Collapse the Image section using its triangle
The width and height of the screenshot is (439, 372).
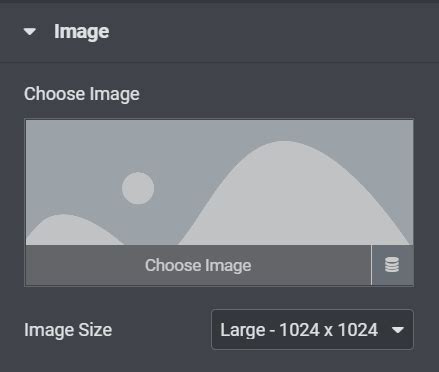coord(30,32)
